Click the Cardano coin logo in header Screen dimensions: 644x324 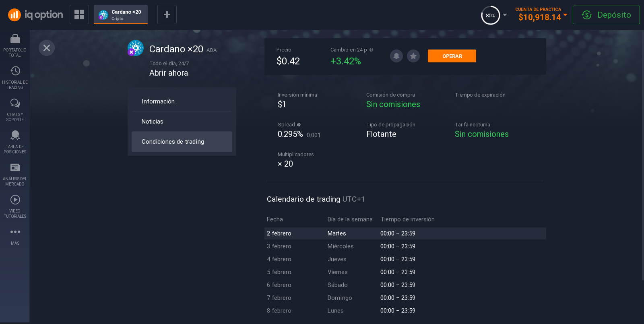pyautogui.click(x=136, y=48)
